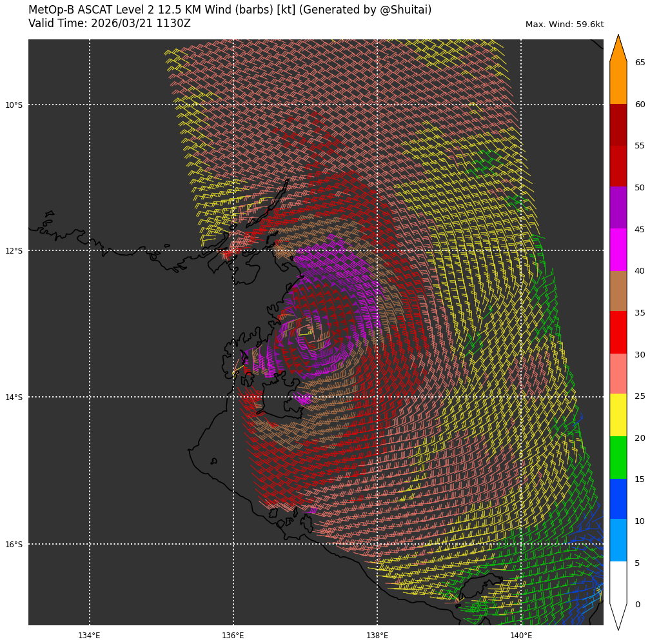Select the 16°S latitude tick label

point(14,545)
